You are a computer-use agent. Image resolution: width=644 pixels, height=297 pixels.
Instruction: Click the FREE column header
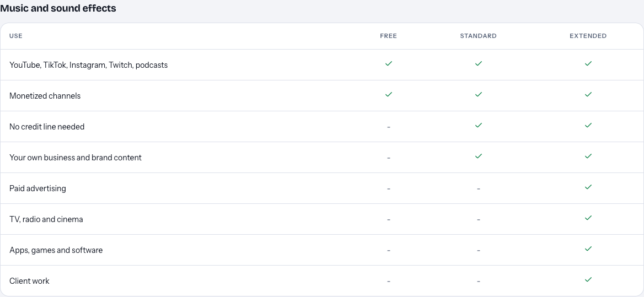point(389,36)
